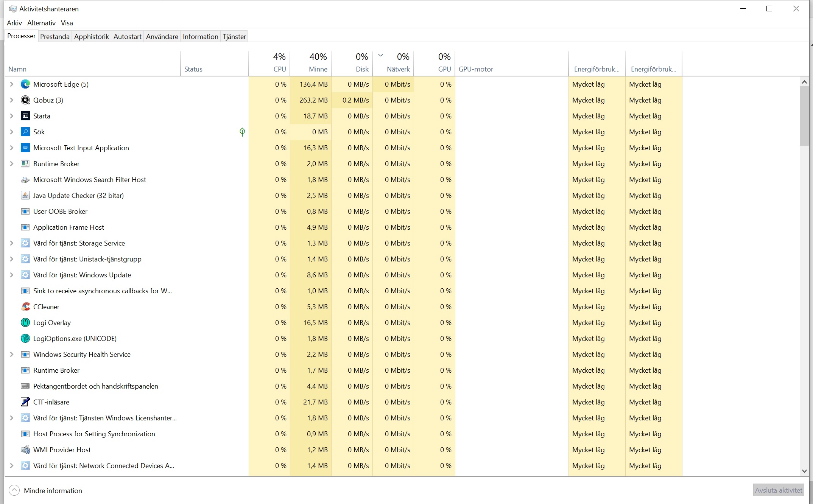
Task: Click the Pektangentbordet keyboard icon
Action: (x=25, y=386)
